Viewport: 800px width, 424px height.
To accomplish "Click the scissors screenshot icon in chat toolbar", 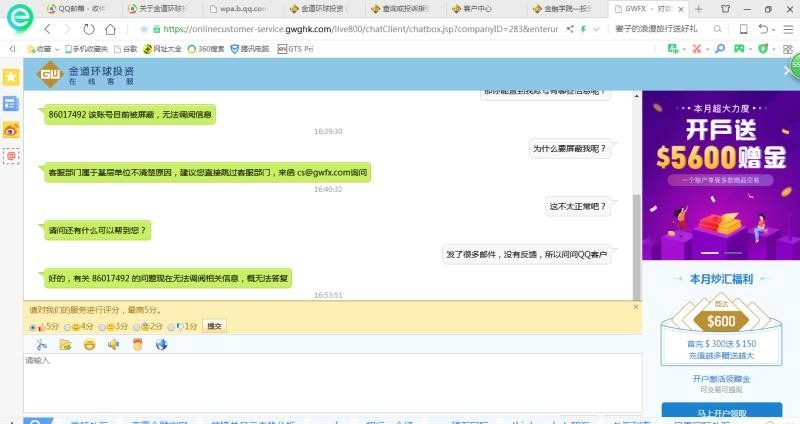I will click(41, 344).
